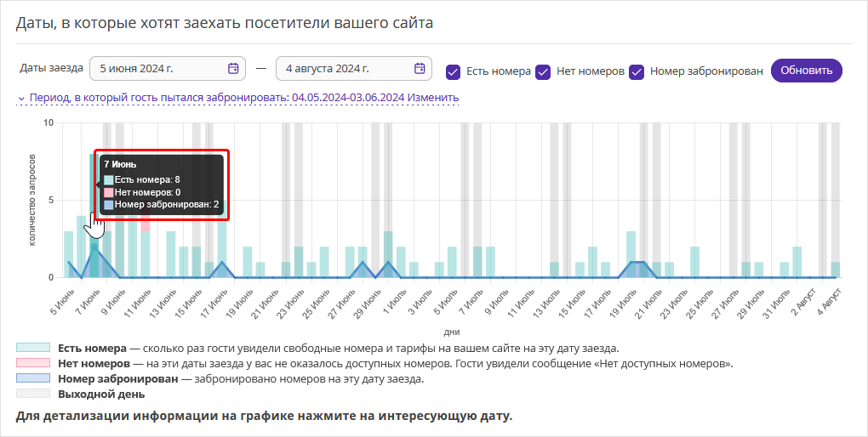Click 'Нет номеров' legend color swatch
Image resolution: width=868 pixels, height=437 pixels.
(x=33, y=363)
